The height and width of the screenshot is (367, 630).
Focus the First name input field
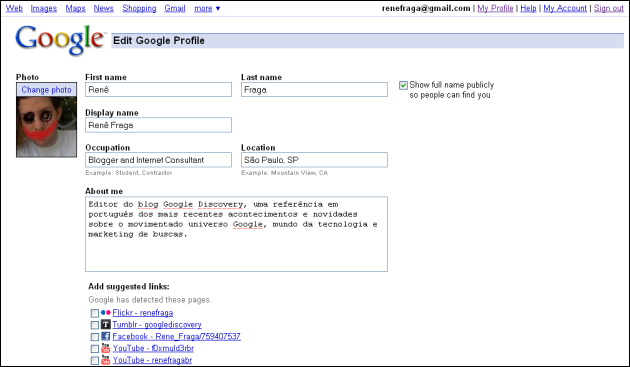(x=158, y=90)
